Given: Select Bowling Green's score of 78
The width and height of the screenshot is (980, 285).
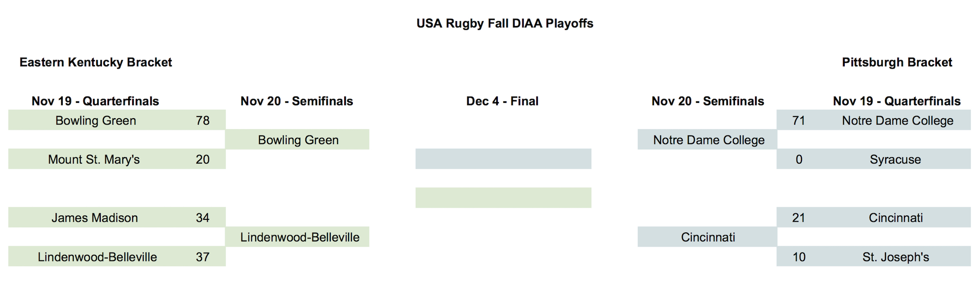Looking at the screenshot, I should (x=203, y=120).
